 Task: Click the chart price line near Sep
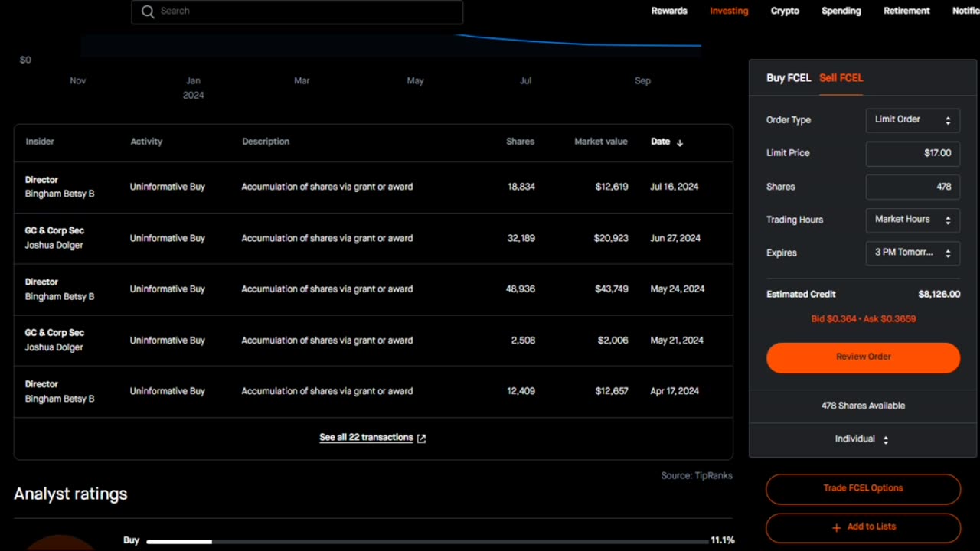pyautogui.click(x=643, y=45)
